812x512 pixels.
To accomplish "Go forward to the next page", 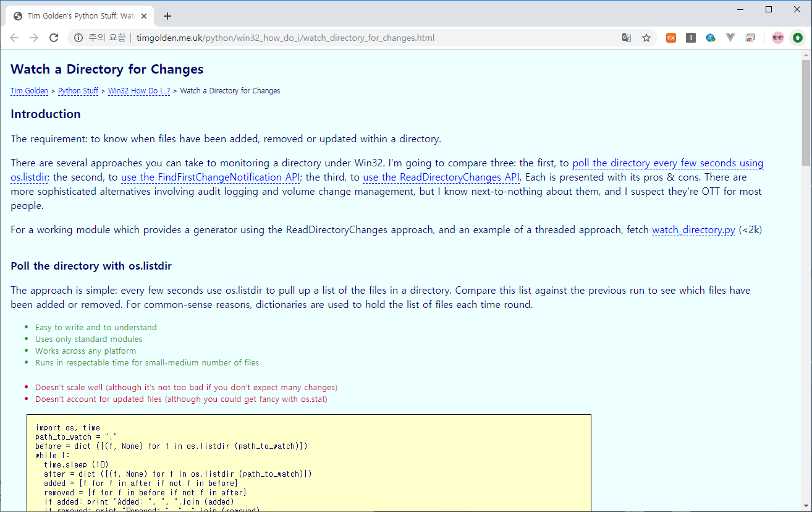I will (x=34, y=38).
